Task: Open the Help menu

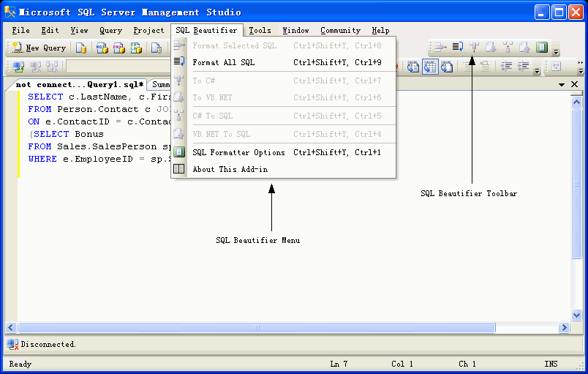Action: coord(380,31)
